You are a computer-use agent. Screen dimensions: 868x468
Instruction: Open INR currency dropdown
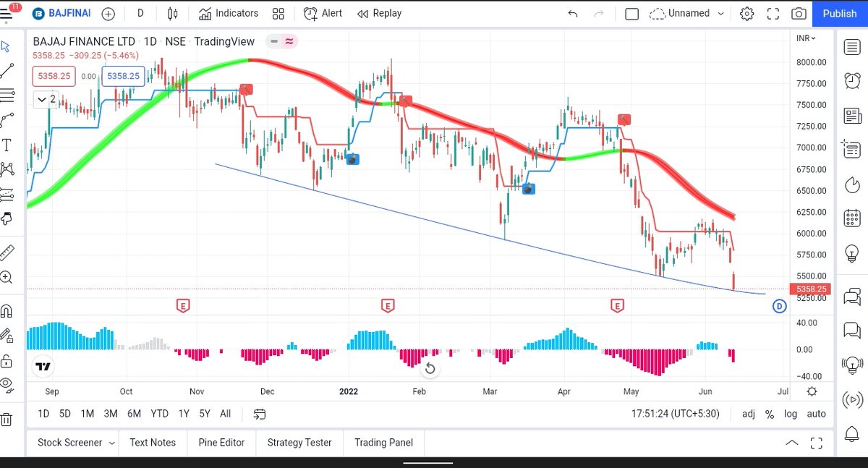(806, 38)
